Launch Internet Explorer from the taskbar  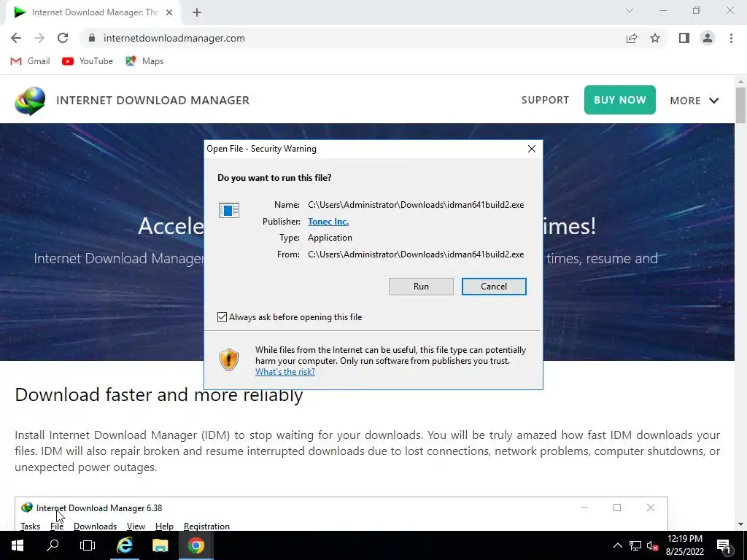124,545
